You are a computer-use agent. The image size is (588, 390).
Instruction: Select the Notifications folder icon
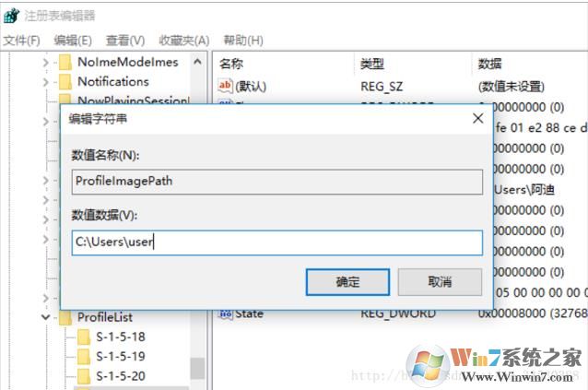click(x=65, y=82)
